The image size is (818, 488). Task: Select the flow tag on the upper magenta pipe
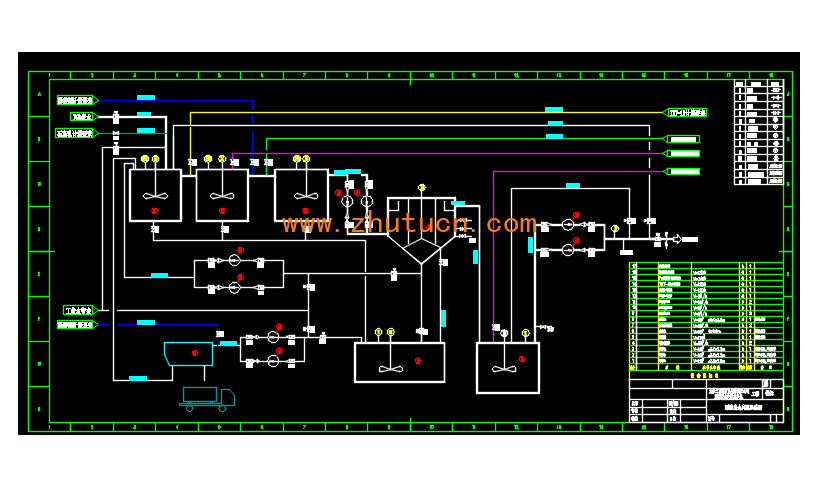tap(681, 153)
